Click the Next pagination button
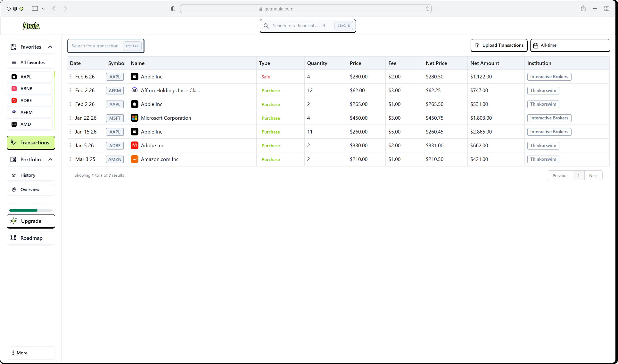Image resolution: width=618 pixels, height=364 pixels. point(593,175)
